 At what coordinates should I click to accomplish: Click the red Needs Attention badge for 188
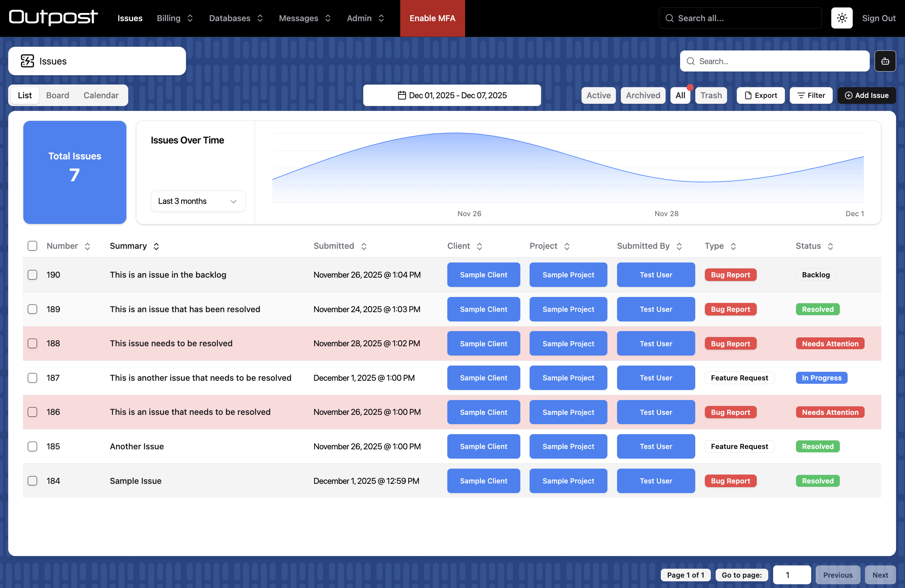[830, 344]
